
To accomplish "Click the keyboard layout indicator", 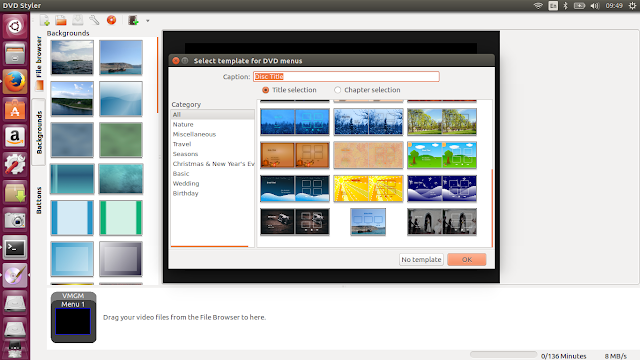I will pyautogui.click(x=553, y=6).
